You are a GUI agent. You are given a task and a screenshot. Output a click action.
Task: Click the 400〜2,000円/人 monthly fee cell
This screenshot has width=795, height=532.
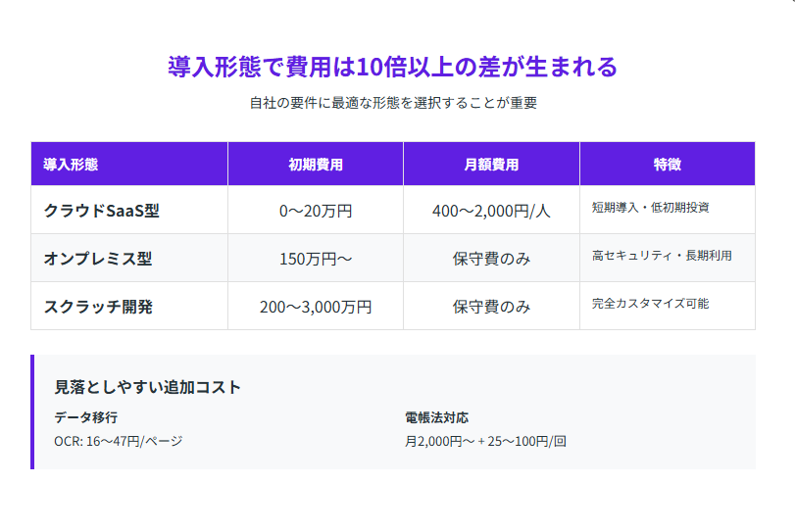(x=491, y=211)
